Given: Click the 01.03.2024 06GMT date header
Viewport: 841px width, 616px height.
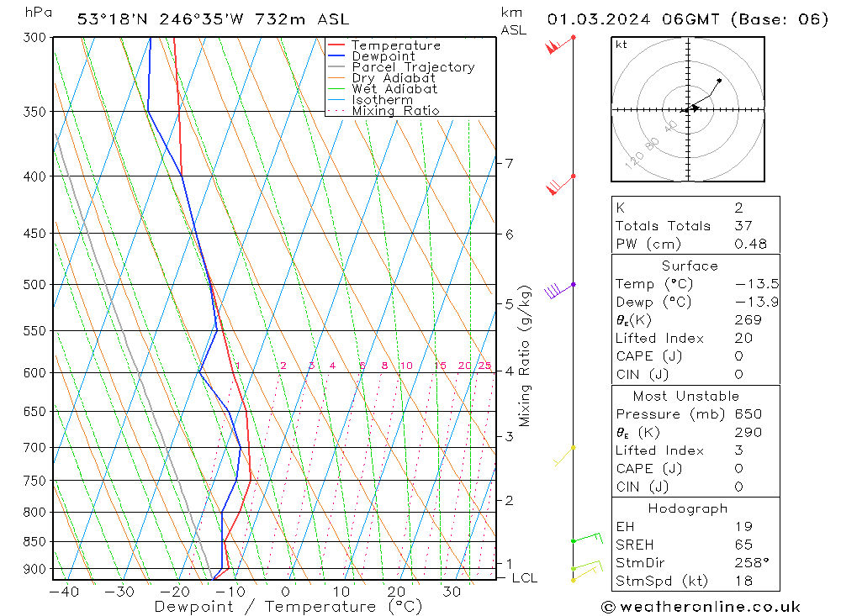Looking at the screenshot, I should pos(633,20).
